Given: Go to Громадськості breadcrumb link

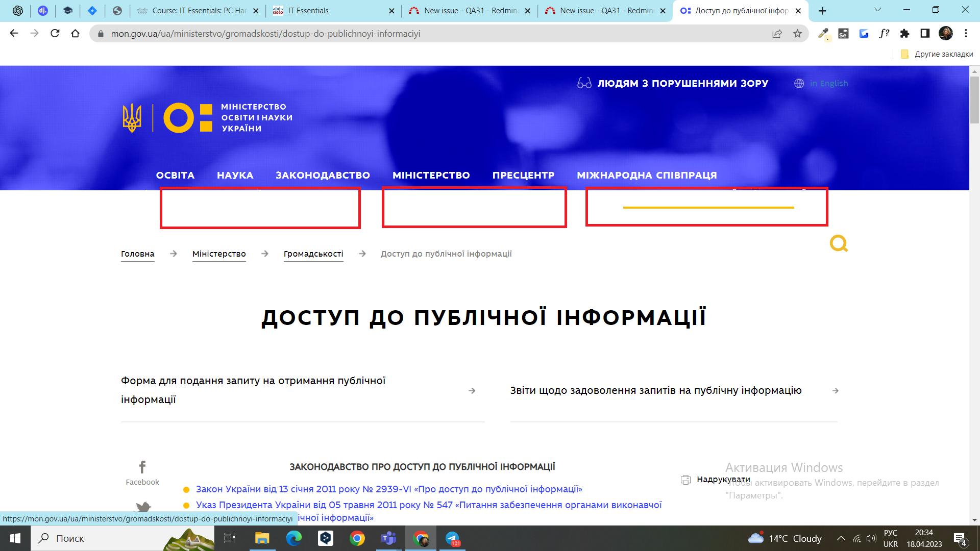Looking at the screenshot, I should click(x=313, y=254).
